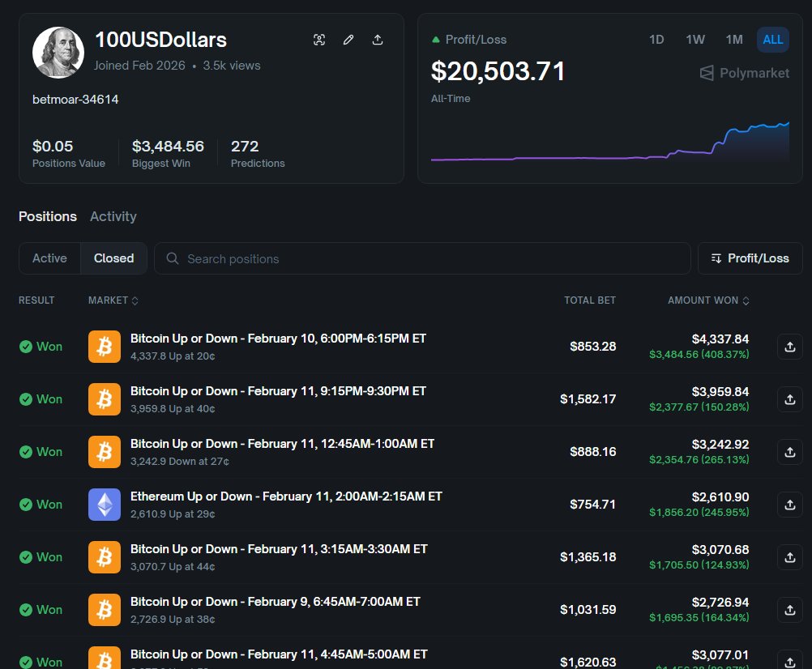Open Bitcoin Up or Down February 11, 4:45AM-5:00AM market
812x669 pixels.
pos(279,654)
